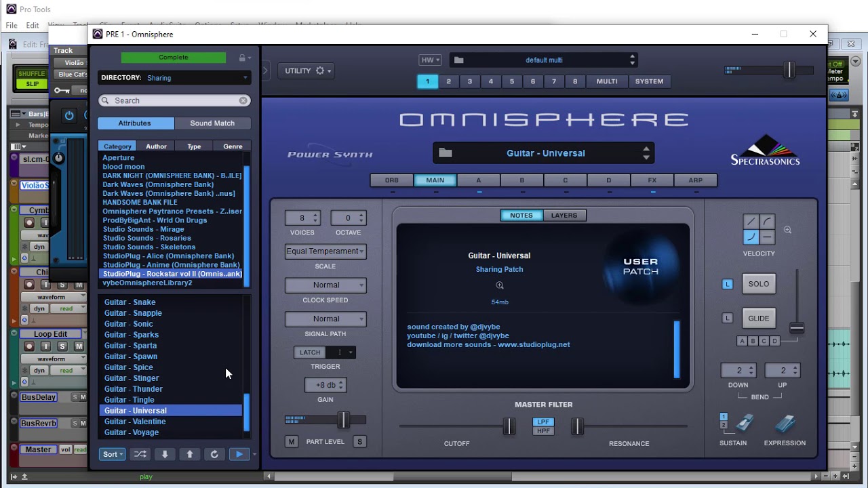Mute the part with M button
This screenshot has width=868, height=488.
tap(292, 442)
